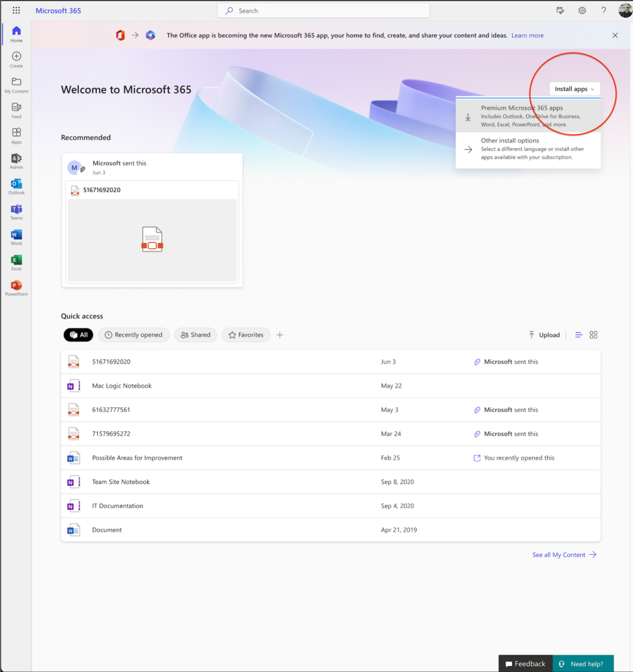Open the app launcher waffle grid
The width and height of the screenshot is (633, 672).
[x=16, y=11]
